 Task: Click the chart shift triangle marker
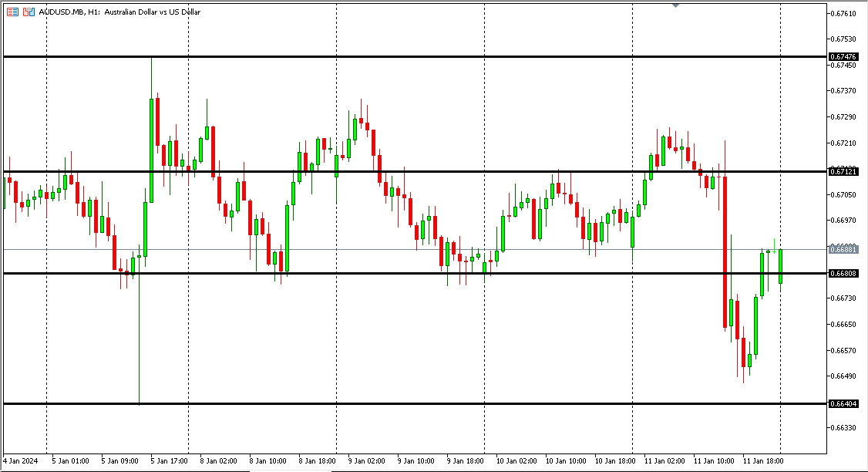tap(675, 5)
